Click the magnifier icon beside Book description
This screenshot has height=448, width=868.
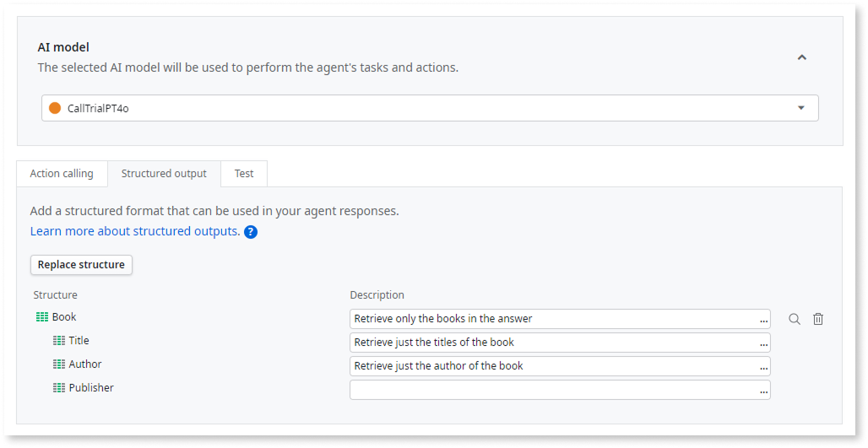794,319
